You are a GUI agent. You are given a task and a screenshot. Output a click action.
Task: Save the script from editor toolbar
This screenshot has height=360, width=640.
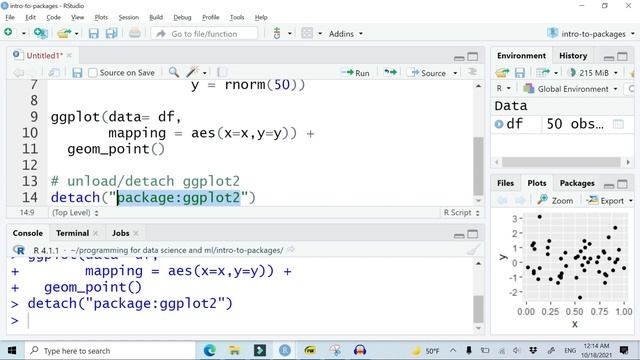(x=77, y=73)
